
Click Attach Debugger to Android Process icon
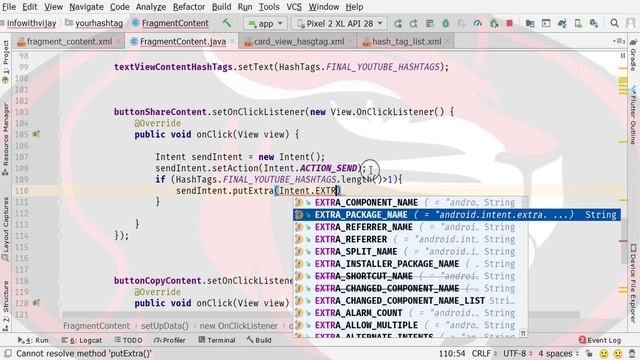[494, 24]
